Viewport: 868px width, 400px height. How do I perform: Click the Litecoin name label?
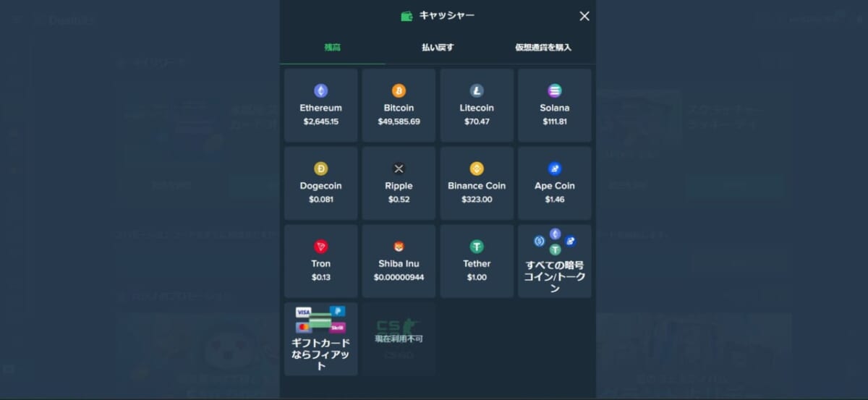pyautogui.click(x=477, y=108)
